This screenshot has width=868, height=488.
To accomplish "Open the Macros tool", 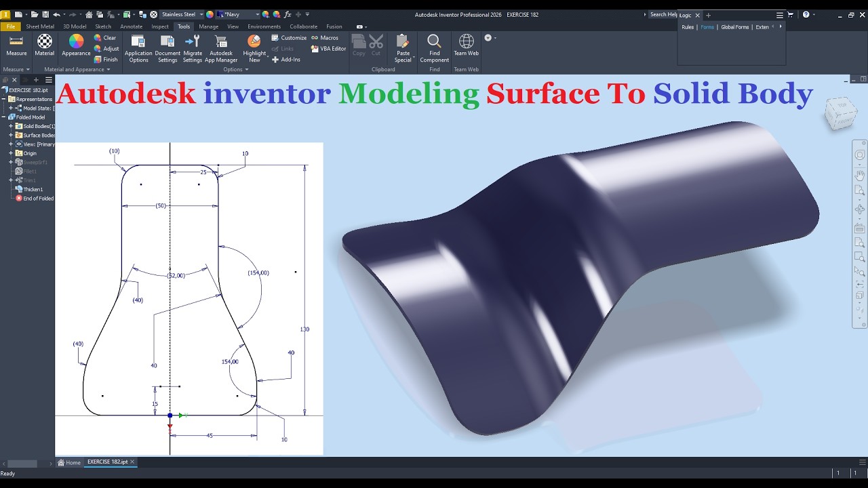I will (325, 38).
